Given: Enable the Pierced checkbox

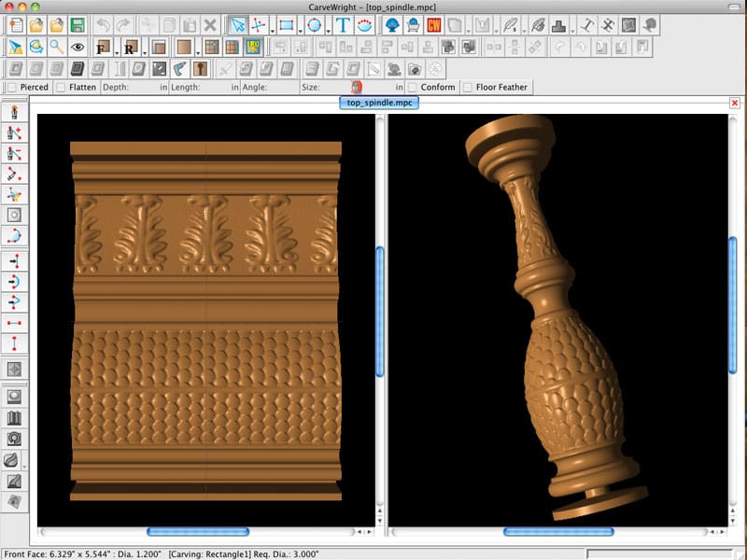Looking at the screenshot, I should pos(10,88).
